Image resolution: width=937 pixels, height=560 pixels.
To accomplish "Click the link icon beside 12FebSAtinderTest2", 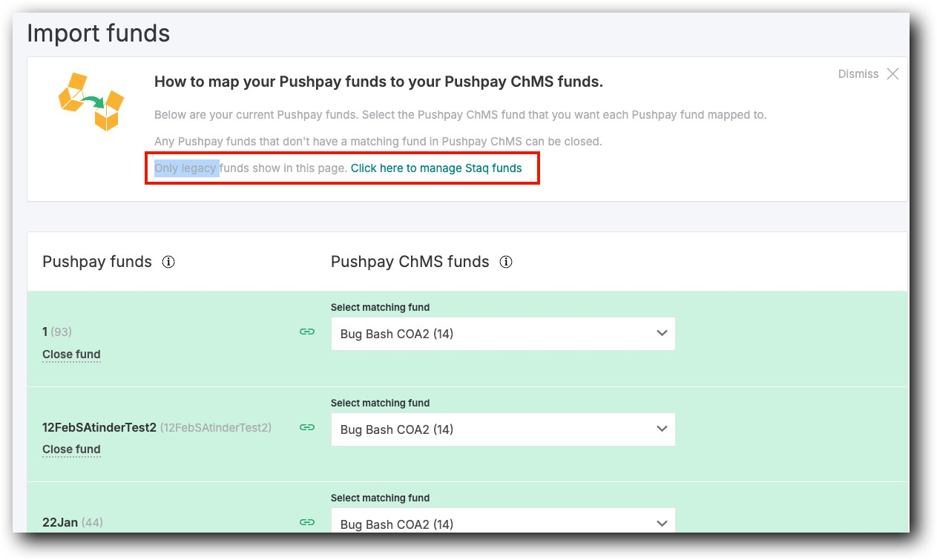I will tap(306, 427).
